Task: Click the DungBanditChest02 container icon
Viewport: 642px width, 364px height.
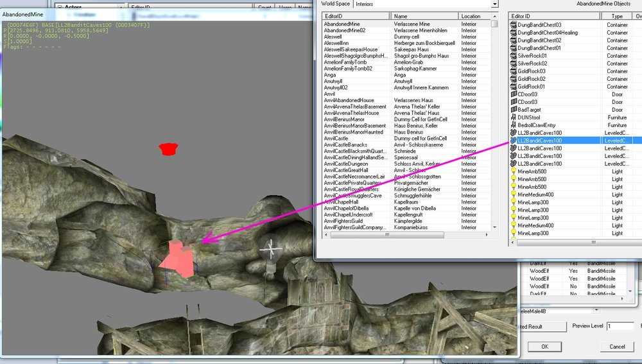Action: tap(514, 40)
